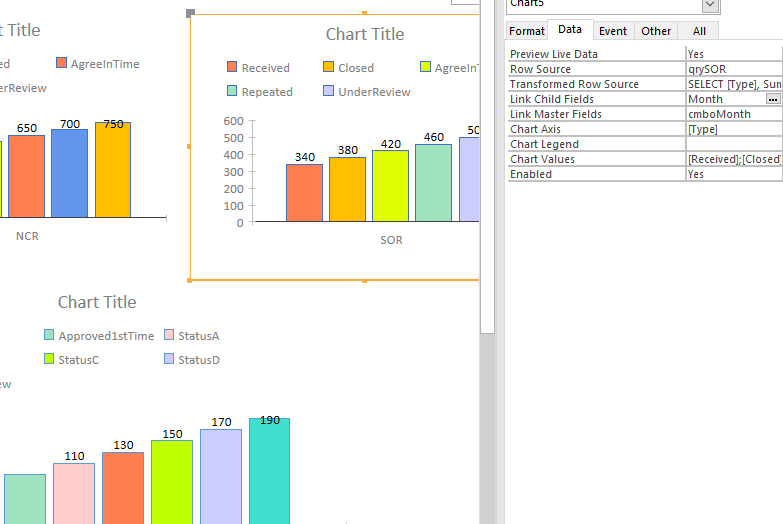The width and height of the screenshot is (783, 524).
Task: Select the Data tab
Action: [x=570, y=29]
